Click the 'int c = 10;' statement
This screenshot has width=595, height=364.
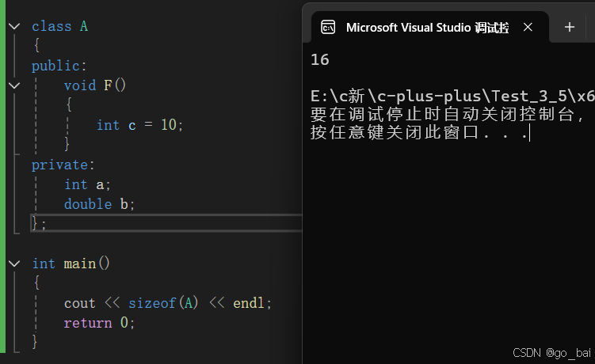139,125
